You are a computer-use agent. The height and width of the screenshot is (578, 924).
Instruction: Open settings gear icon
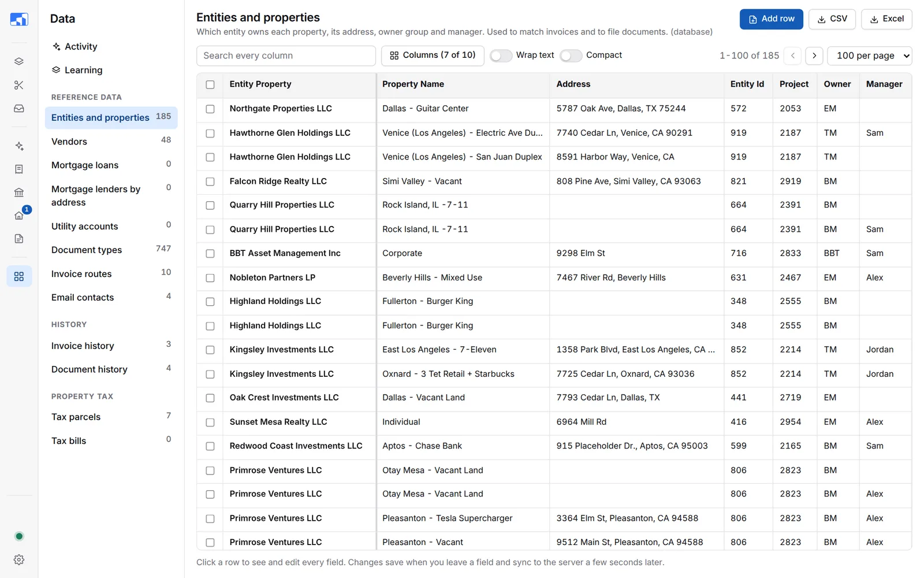(x=19, y=560)
